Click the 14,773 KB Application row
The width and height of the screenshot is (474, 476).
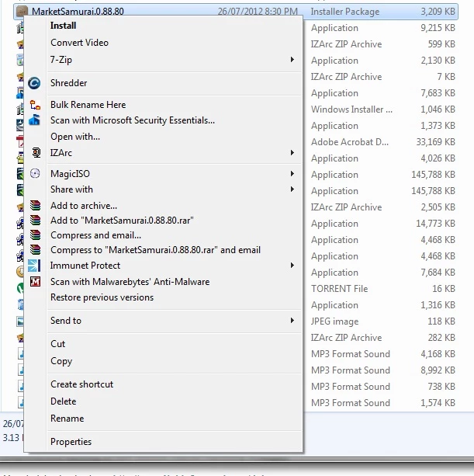coord(383,224)
